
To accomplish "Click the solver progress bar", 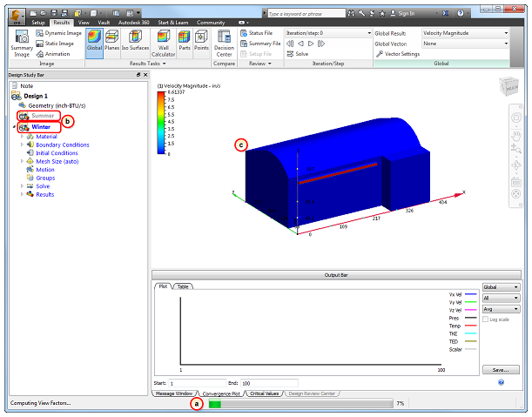I will tap(300, 404).
